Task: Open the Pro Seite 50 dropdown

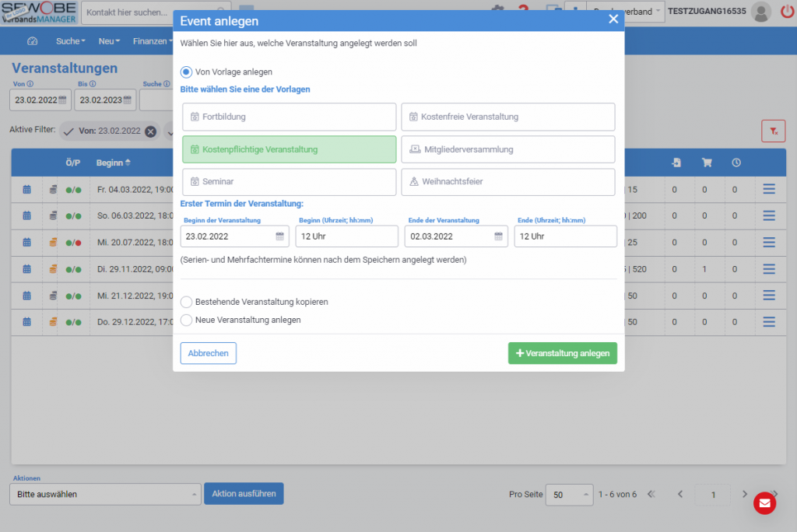Action: click(x=569, y=495)
